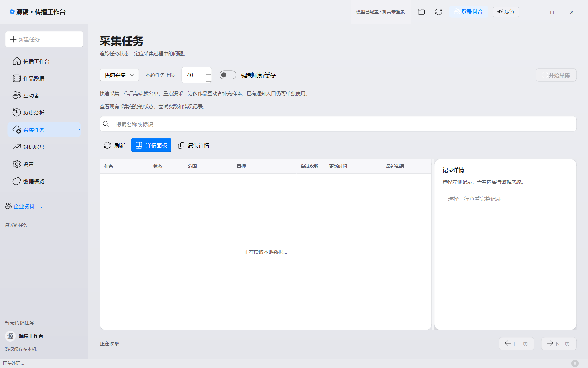Click the 暂无传播任务 text in sidebar
Viewport: 588px width, 368px height.
tap(20, 323)
